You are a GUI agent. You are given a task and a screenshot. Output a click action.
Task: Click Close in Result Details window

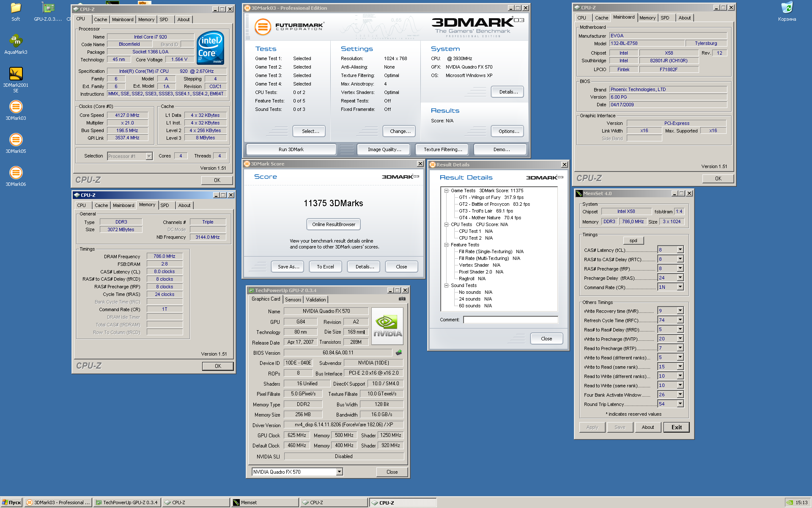(x=546, y=339)
